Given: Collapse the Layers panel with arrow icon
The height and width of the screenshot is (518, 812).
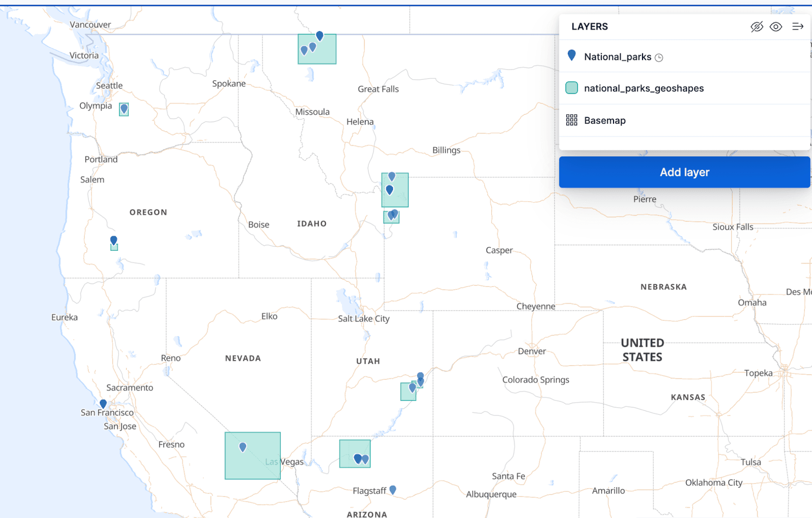Looking at the screenshot, I should [x=797, y=27].
